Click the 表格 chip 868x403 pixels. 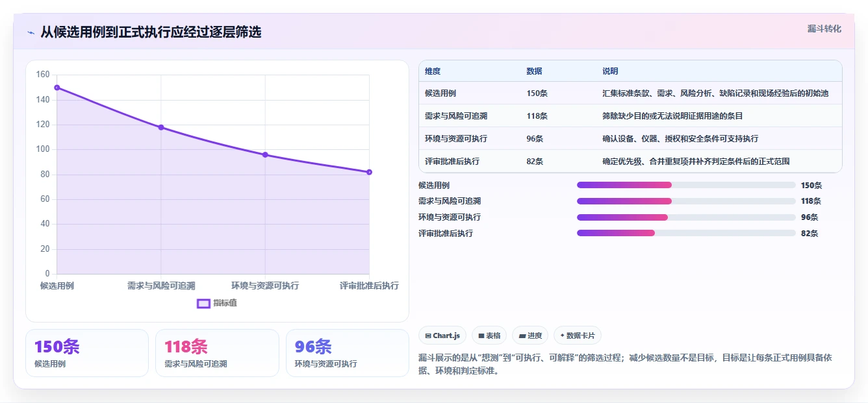(x=489, y=336)
